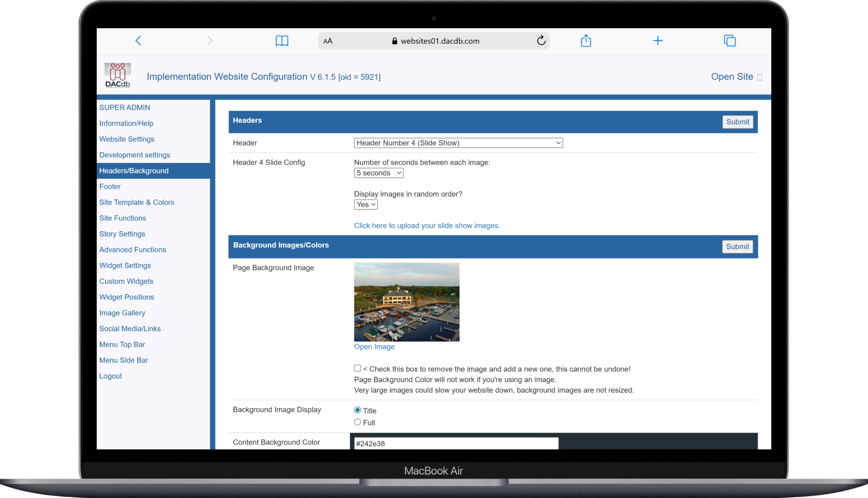
Task: Show all tabs overview icon
Action: (x=729, y=40)
